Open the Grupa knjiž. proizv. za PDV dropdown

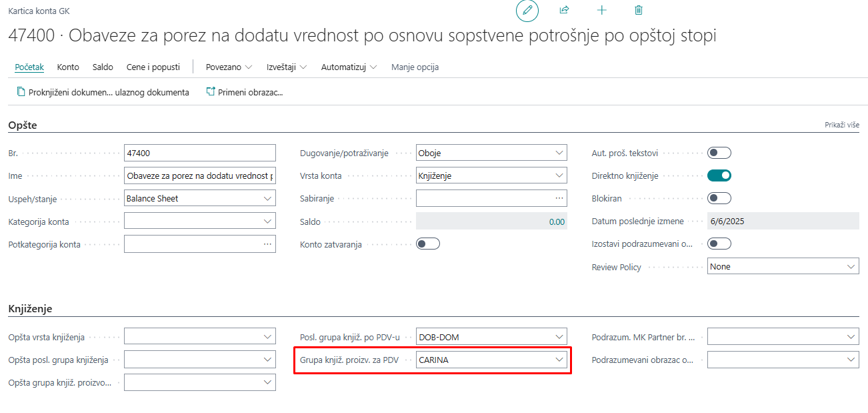pos(560,359)
